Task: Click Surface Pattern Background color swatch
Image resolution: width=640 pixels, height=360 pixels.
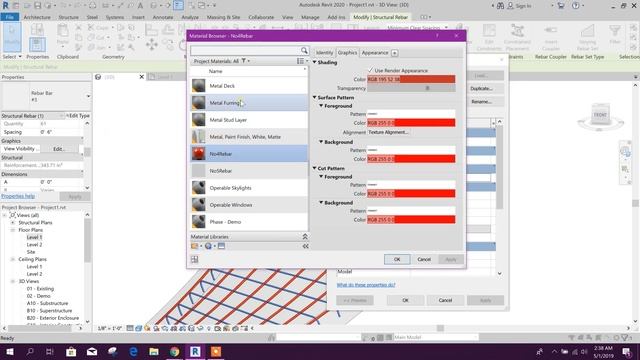Action: [x=411, y=159]
